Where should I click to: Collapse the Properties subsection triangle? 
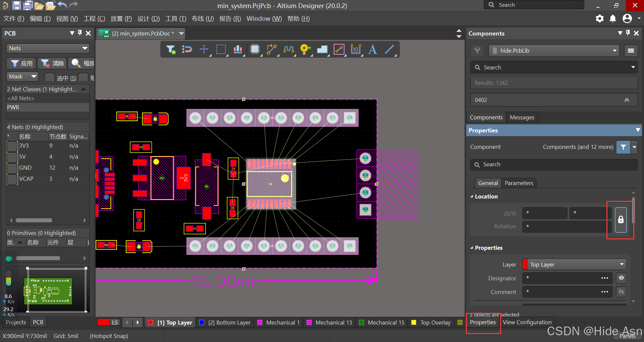472,248
